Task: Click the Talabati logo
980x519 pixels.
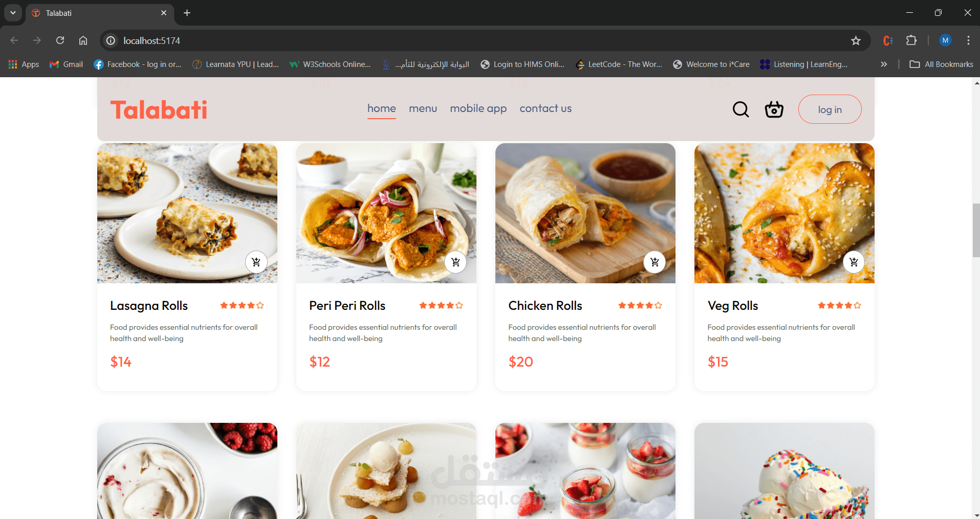Action: pos(159,110)
